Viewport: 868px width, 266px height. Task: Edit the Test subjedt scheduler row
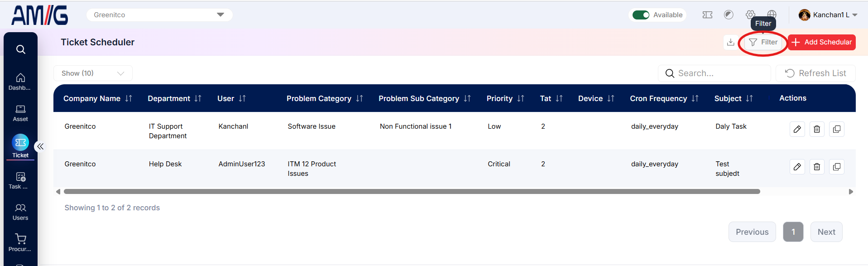(797, 167)
